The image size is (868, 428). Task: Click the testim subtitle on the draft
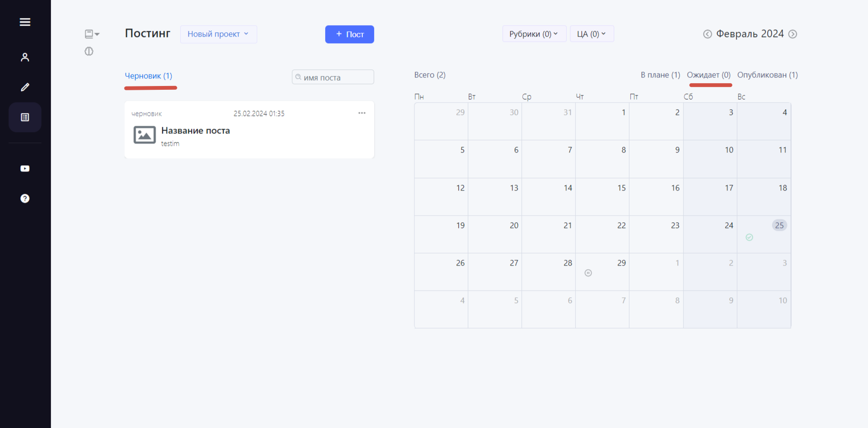pos(170,143)
